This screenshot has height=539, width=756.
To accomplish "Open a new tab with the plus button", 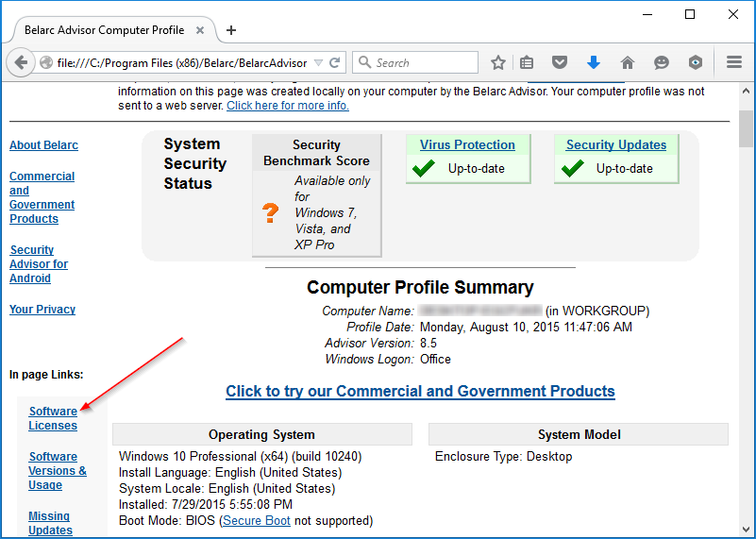I will (x=231, y=30).
